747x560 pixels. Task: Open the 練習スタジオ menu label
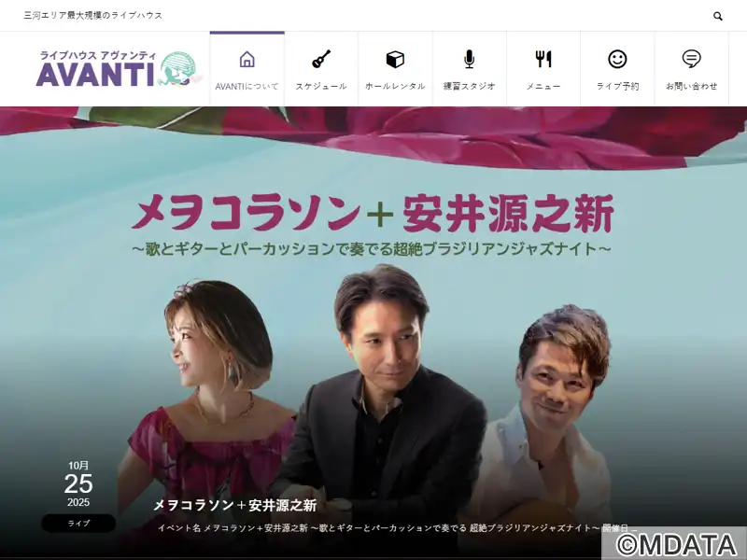tap(470, 86)
